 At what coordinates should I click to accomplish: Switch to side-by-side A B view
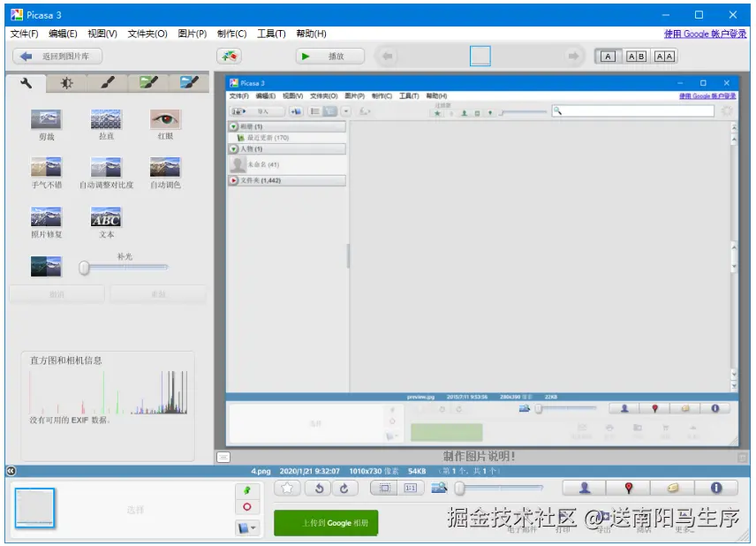tap(636, 57)
